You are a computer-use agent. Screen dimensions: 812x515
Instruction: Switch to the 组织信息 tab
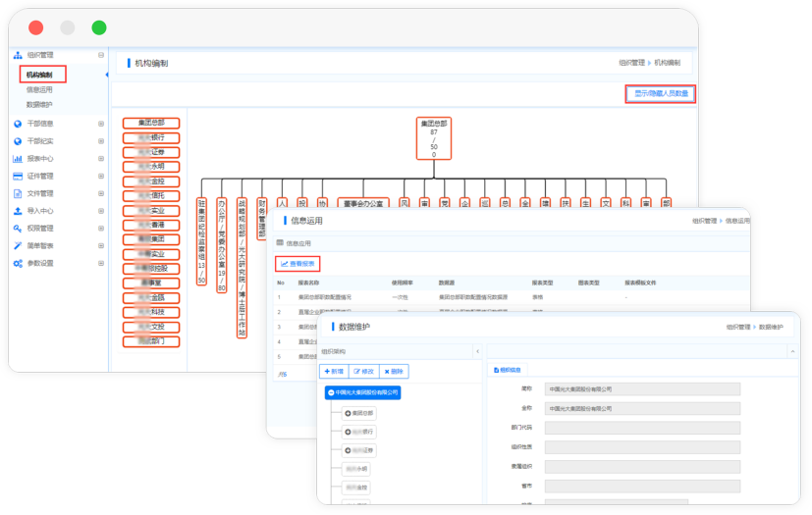[x=510, y=370]
